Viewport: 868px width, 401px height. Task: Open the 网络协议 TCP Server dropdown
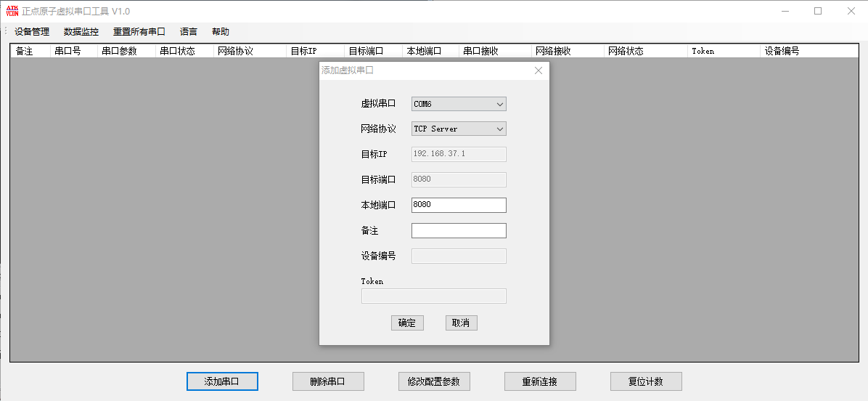tap(459, 129)
